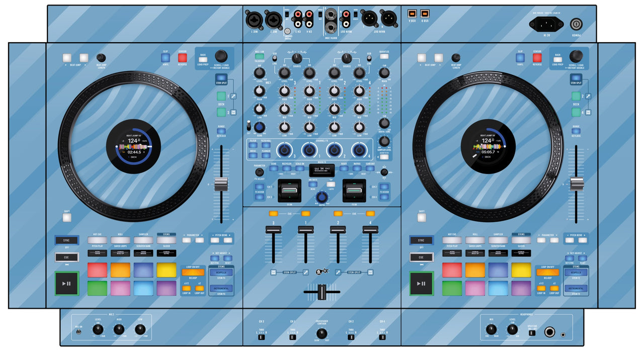644x351 pixels.
Task: Tap the left deck pink performance pad
Action: click(121, 288)
